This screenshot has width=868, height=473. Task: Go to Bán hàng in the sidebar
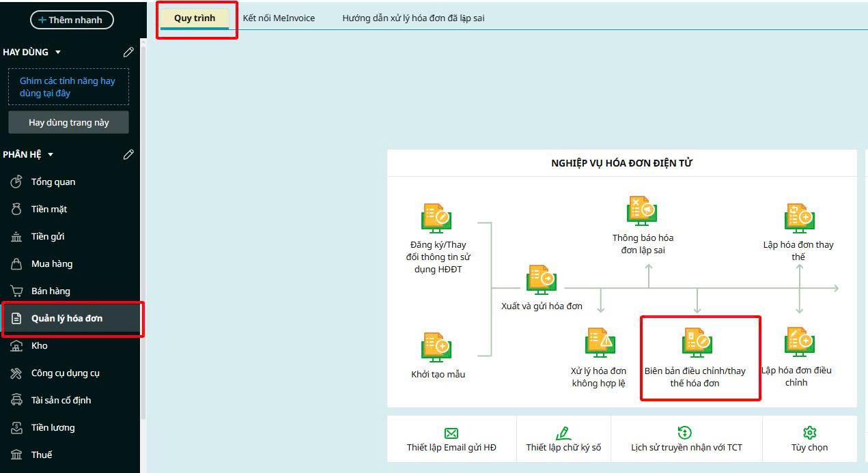point(51,291)
